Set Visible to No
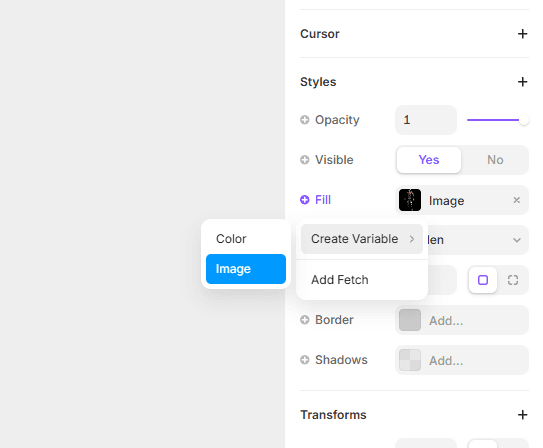 tap(495, 160)
